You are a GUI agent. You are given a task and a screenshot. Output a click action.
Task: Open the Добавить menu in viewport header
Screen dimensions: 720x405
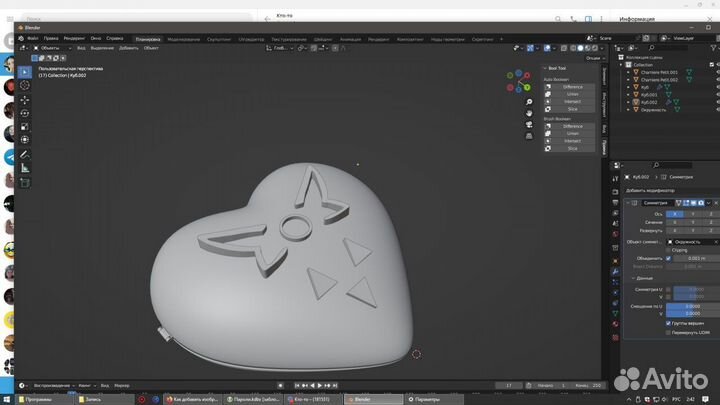[129, 48]
